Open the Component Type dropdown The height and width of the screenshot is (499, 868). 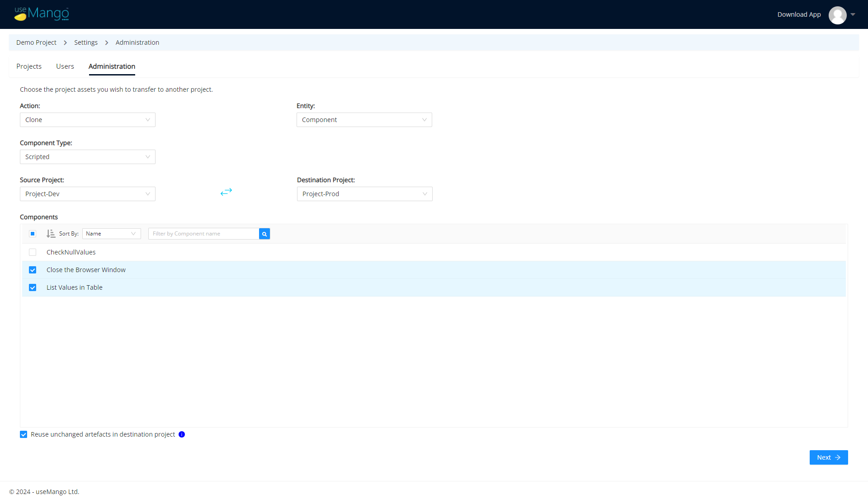88,157
